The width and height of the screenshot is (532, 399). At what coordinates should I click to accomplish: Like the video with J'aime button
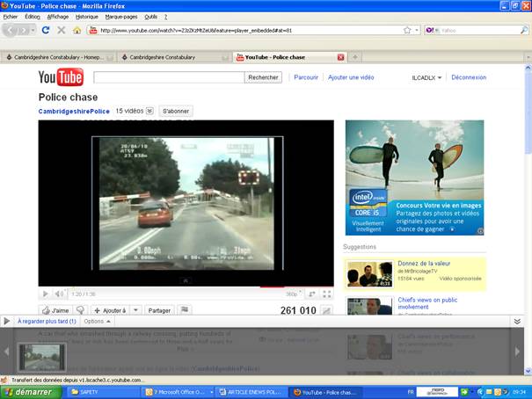click(56, 310)
